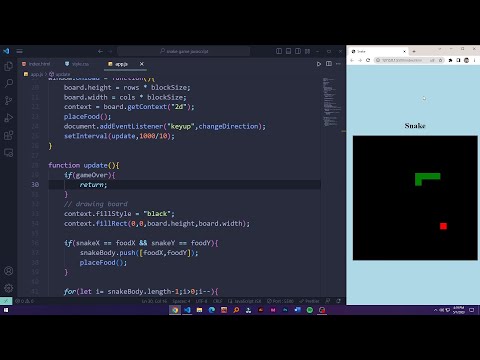Open notifications bell in status bar
This screenshot has width=480, height=360.
pyautogui.click(x=338, y=301)
